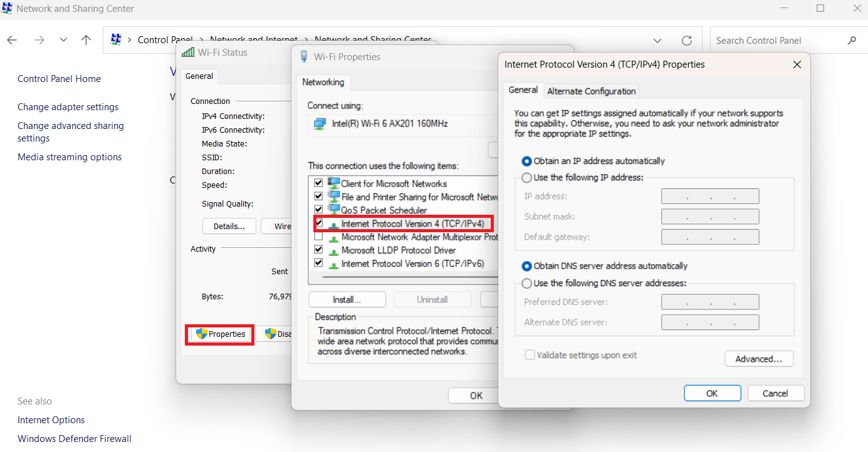
Task: Click Install button in Wi-Fi Properties
Action: tap(347, 299)
